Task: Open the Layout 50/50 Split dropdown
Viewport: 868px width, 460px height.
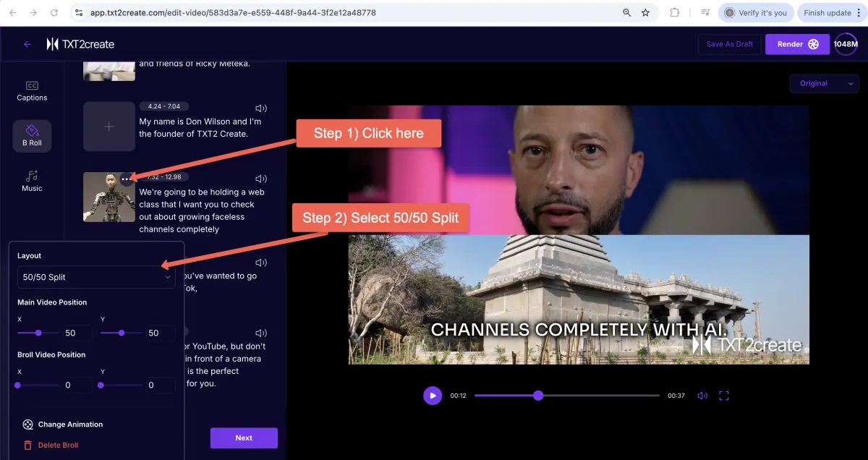Action: 96,277
